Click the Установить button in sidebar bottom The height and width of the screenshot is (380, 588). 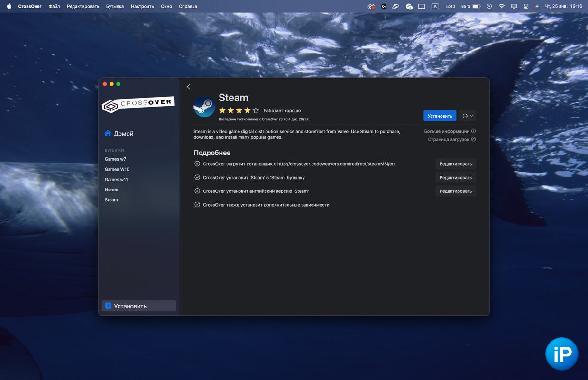(x=139, y=306)
